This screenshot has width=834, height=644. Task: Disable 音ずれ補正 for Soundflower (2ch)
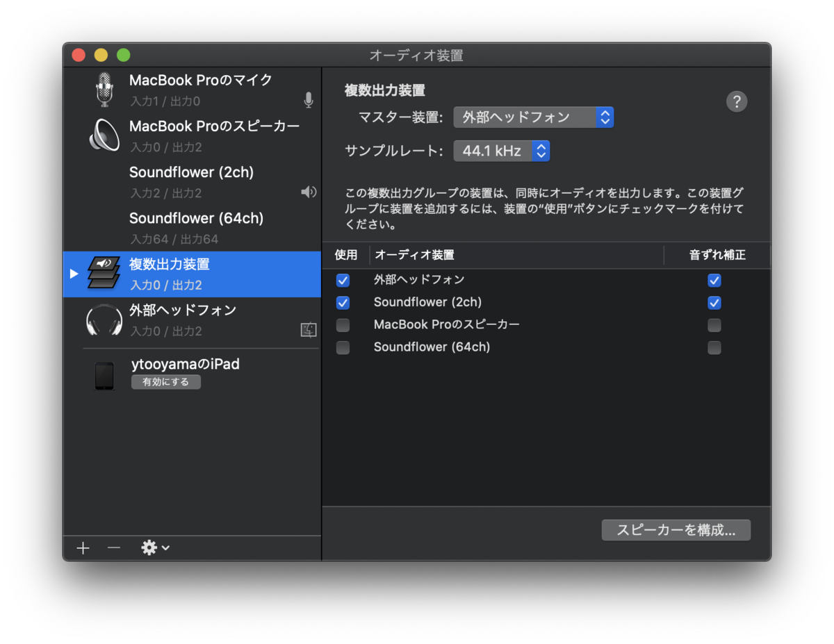[714, 303]
